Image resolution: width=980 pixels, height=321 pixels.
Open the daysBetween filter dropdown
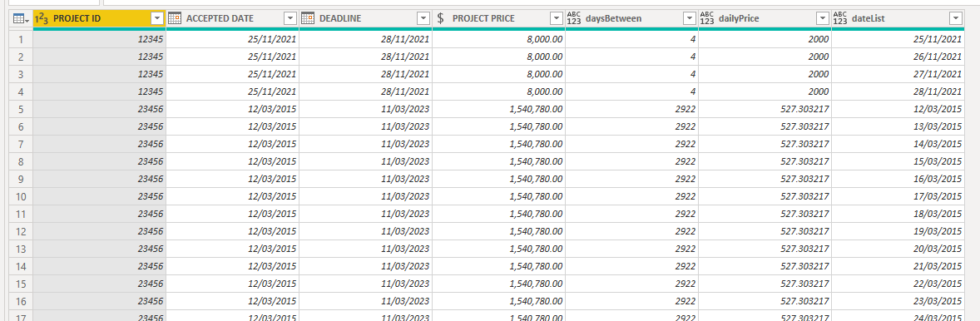690,19
